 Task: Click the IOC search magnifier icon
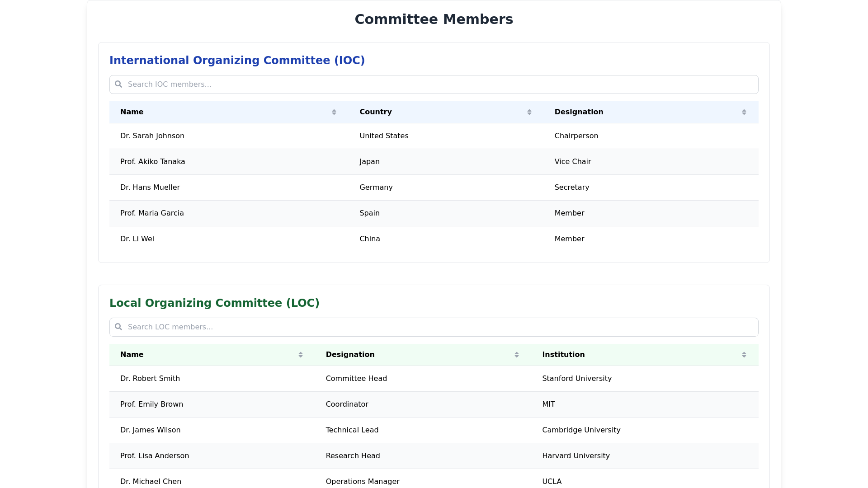pos(118,84)
